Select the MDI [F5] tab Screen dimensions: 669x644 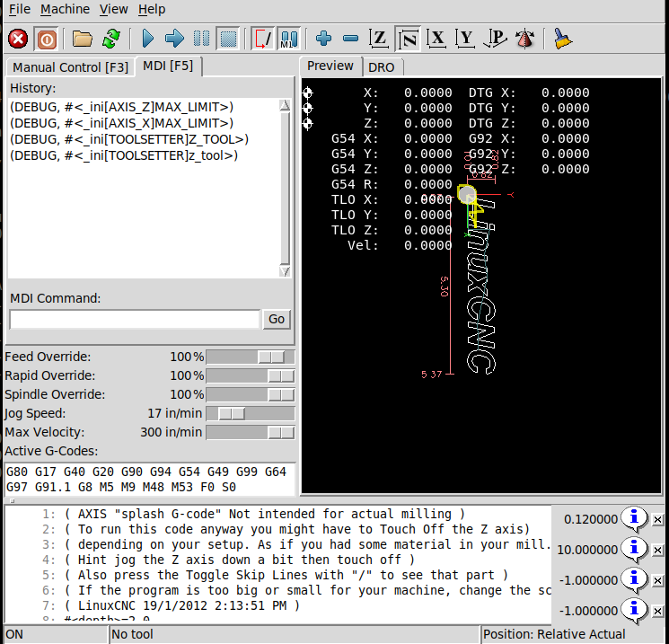[168, 66]
